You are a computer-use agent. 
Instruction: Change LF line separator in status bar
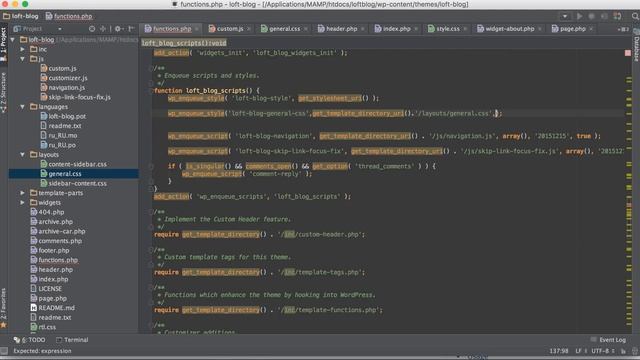tap(581, 351)
